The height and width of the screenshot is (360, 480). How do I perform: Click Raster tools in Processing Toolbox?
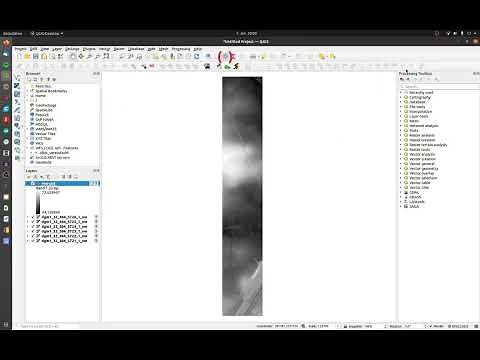(x=420, y=150)
